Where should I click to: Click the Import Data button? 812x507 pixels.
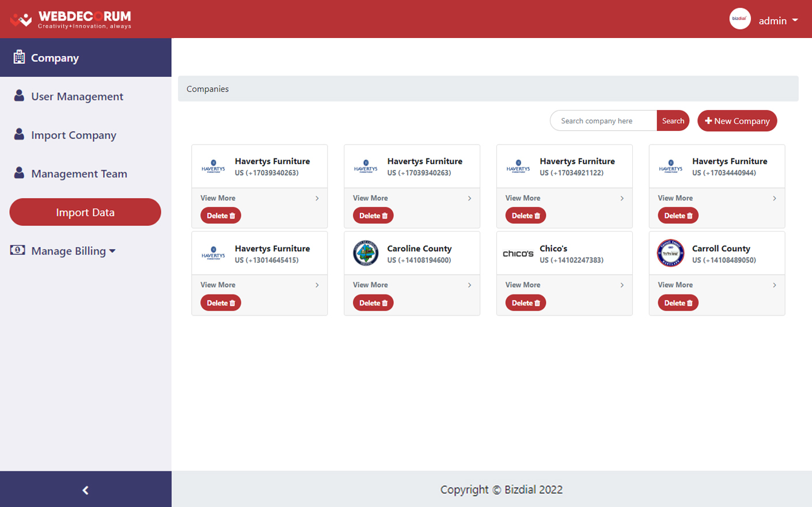[85, 212]
